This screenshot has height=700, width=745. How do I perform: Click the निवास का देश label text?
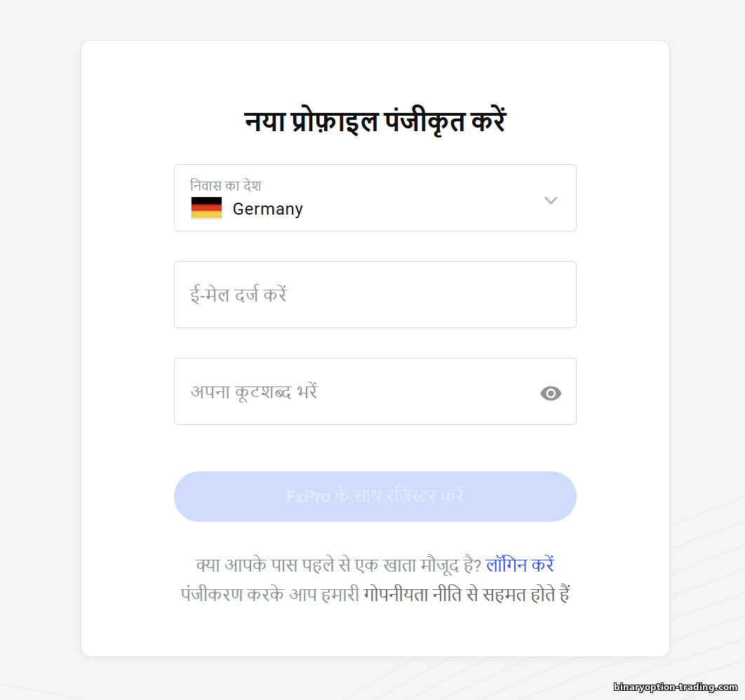[226, 185]
